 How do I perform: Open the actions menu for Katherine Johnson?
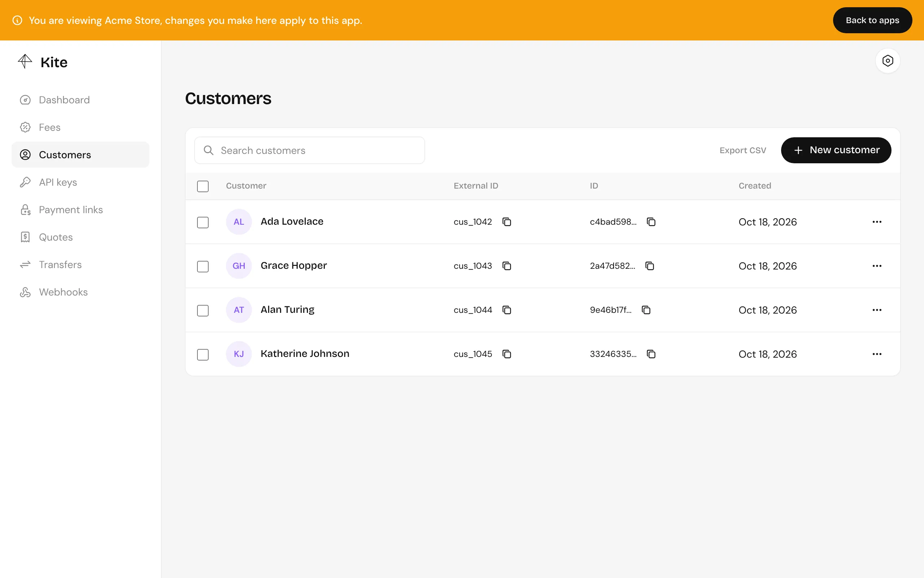[x=877, y=354]
